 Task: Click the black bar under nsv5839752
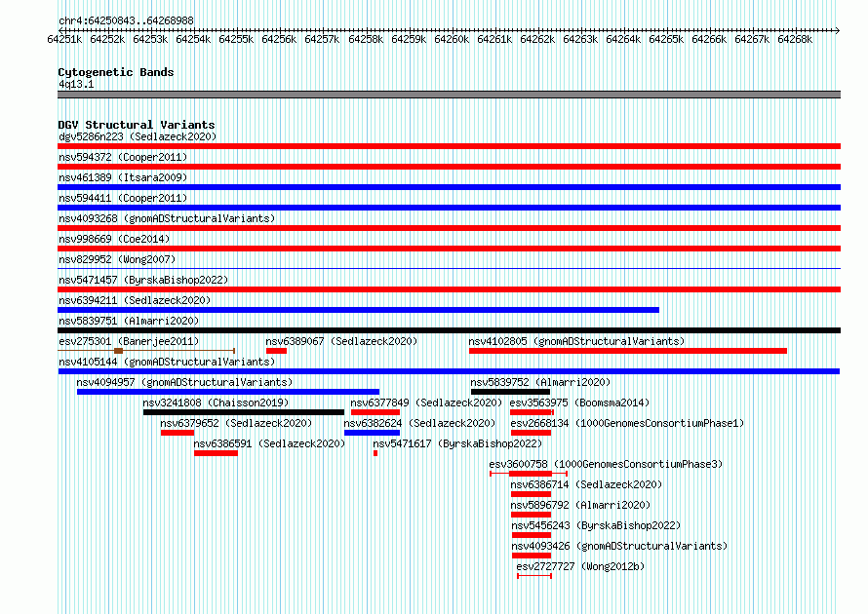pyautogui.click(x=510, y=392)
